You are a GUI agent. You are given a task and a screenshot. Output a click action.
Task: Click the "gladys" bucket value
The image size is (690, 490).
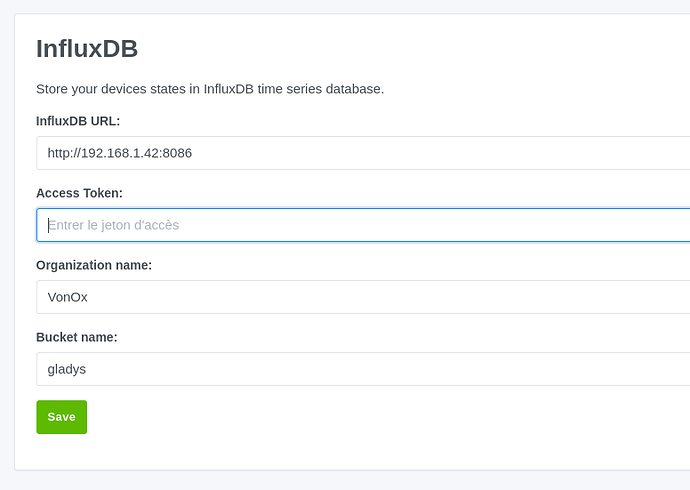pyautogui.click(x=68, y=369)
